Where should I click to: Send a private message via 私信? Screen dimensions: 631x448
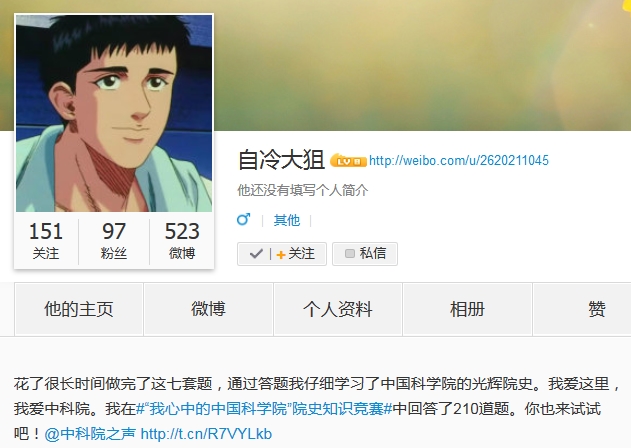(x=365, y=254)
